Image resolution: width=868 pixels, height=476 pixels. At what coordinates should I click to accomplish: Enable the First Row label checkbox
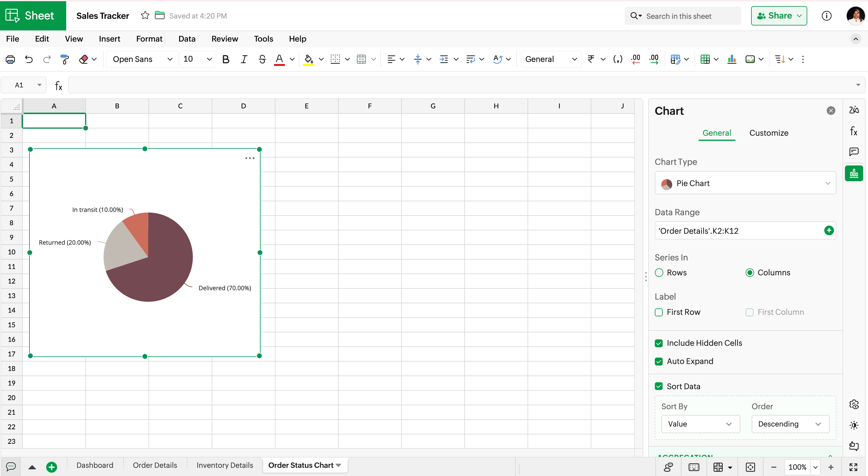(659, 312)
